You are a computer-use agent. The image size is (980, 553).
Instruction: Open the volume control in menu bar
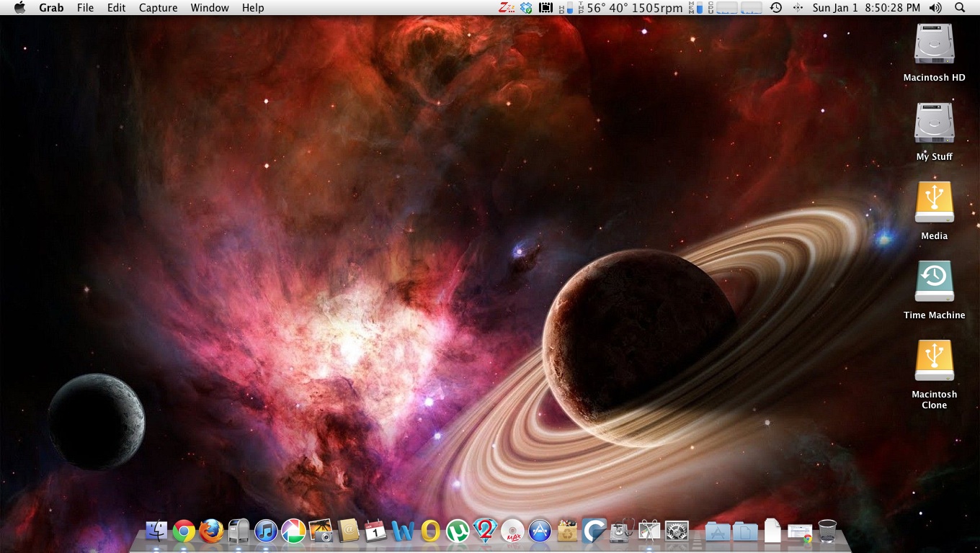coord(935,8)
